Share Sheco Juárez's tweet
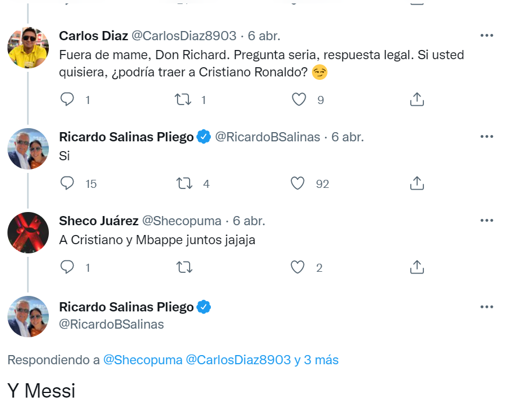This screenshot has width=509, height=420. [417, 267]
